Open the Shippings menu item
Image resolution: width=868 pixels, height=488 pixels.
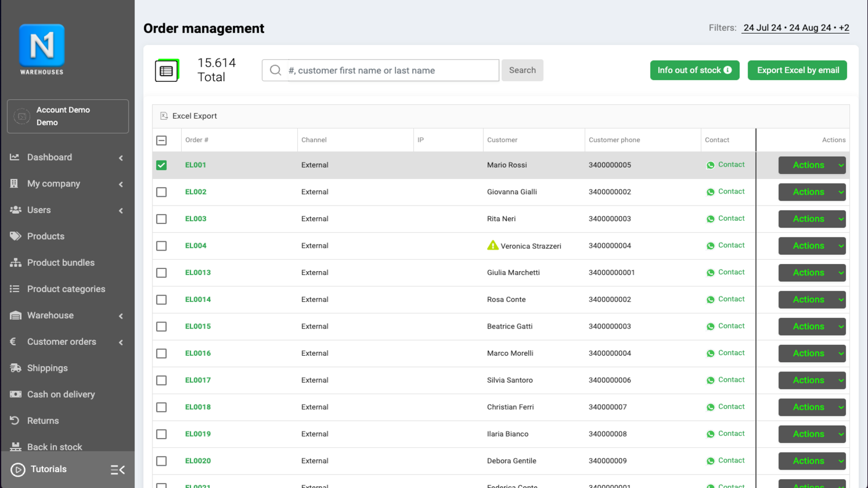48,368
